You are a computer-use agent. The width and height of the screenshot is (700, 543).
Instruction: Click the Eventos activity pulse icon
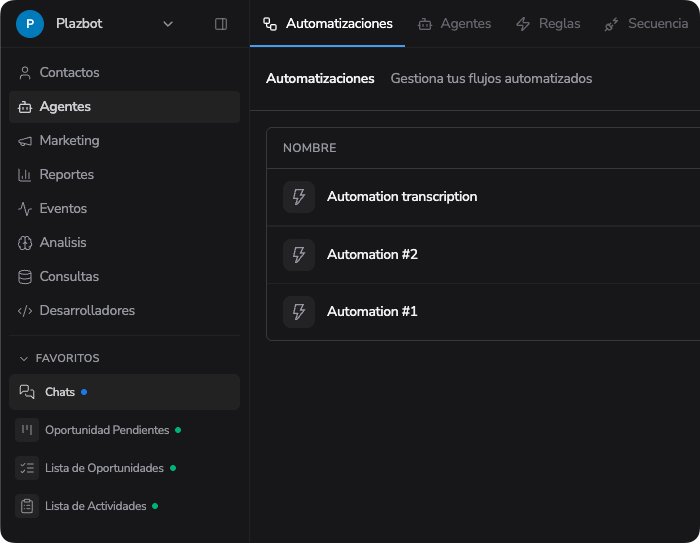pyautogui.click(x=25, y=209)
